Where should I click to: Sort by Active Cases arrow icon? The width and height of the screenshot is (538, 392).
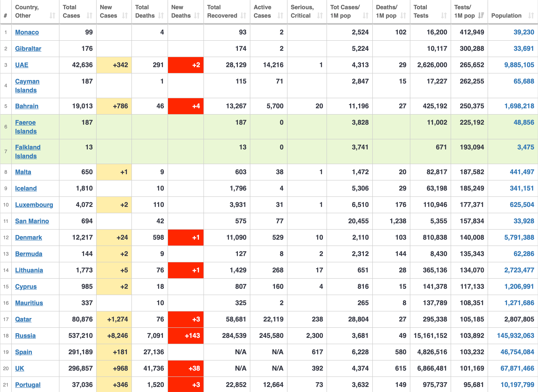(x=280, y=16)
